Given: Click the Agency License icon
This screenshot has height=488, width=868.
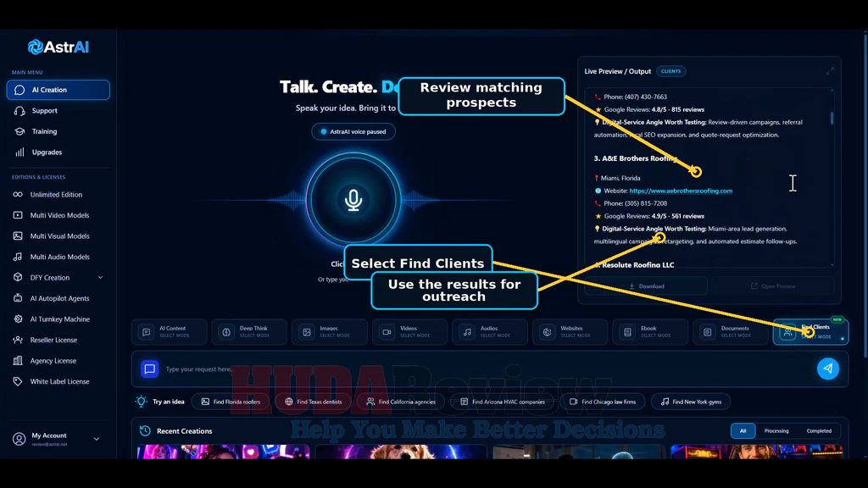Looking at the screenshot, I should point(18,361).
